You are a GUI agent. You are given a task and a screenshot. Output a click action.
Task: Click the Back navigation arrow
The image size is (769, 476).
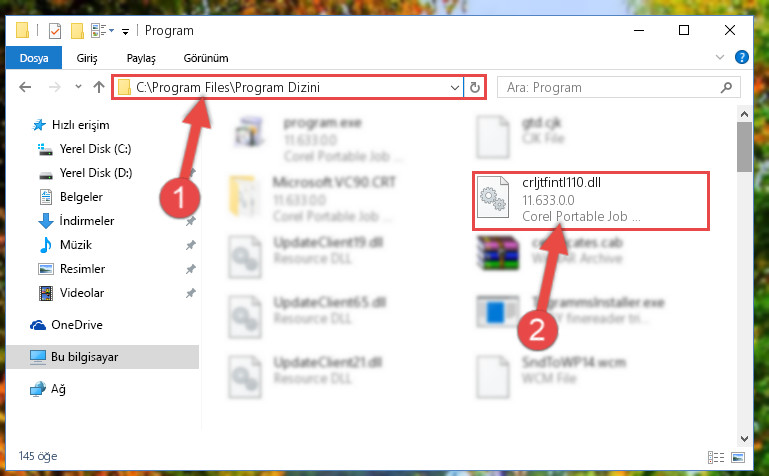[25, 87]
